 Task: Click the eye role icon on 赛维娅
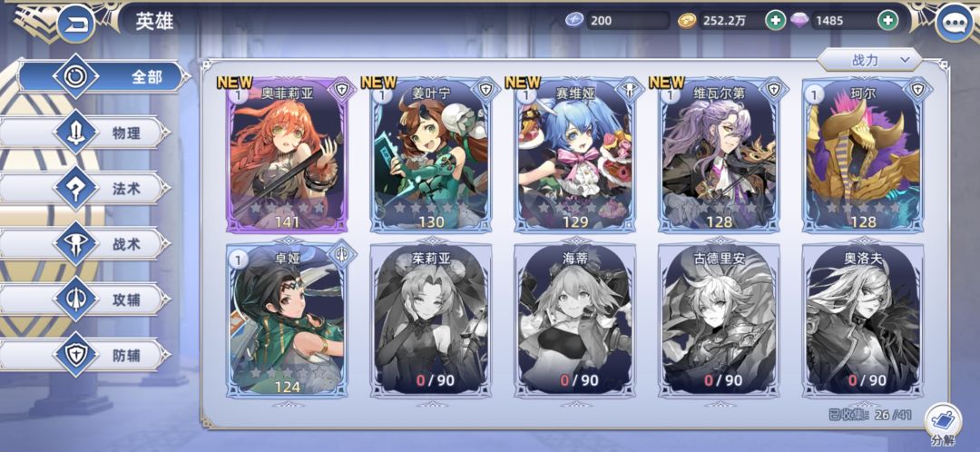629,91
